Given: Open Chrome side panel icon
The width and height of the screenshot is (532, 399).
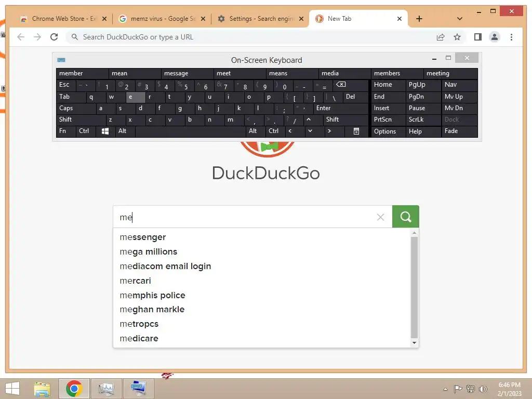Looking at the screenshot, I should [x=478, y=37].
